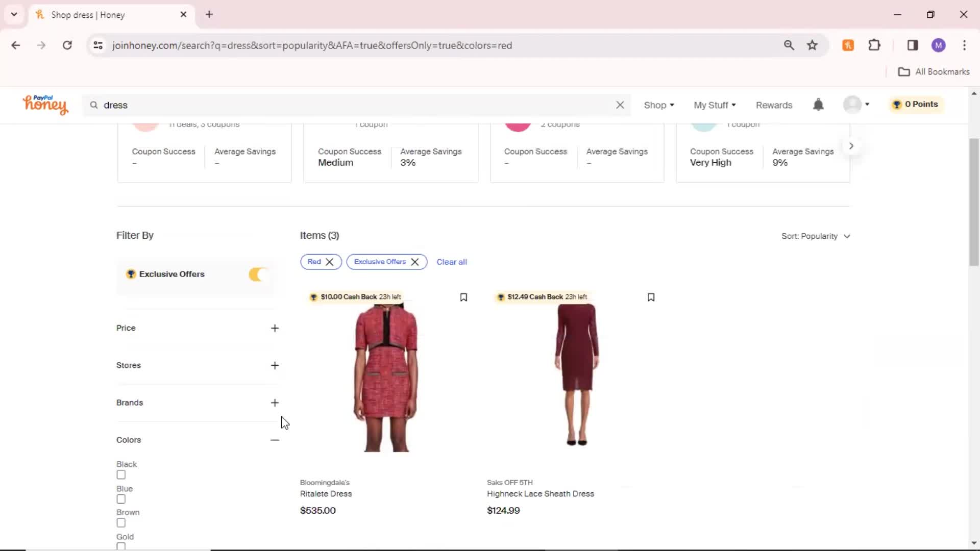980x551 pixels.
Task: Bookmark the Ritalete Dress
Action: (463, 297)
